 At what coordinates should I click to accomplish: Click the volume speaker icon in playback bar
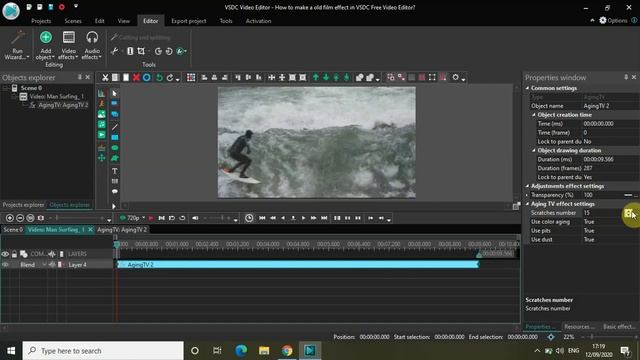(195, 218)
